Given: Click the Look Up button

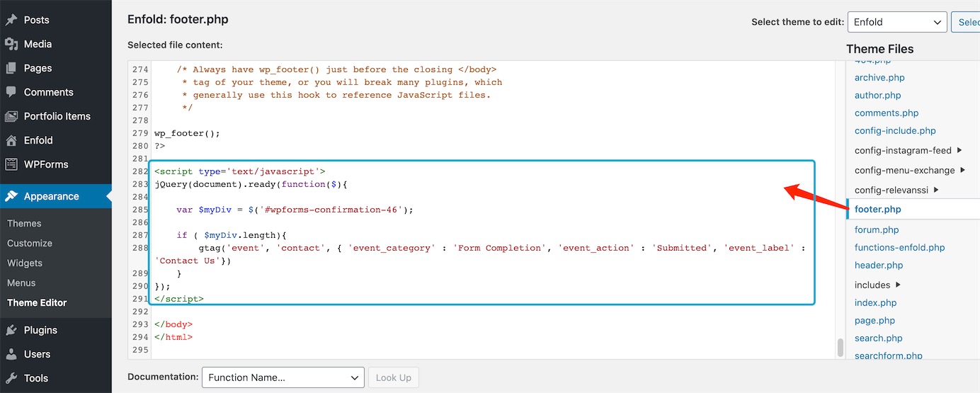Looking at the screenshot, I should (x=394, y=377).
